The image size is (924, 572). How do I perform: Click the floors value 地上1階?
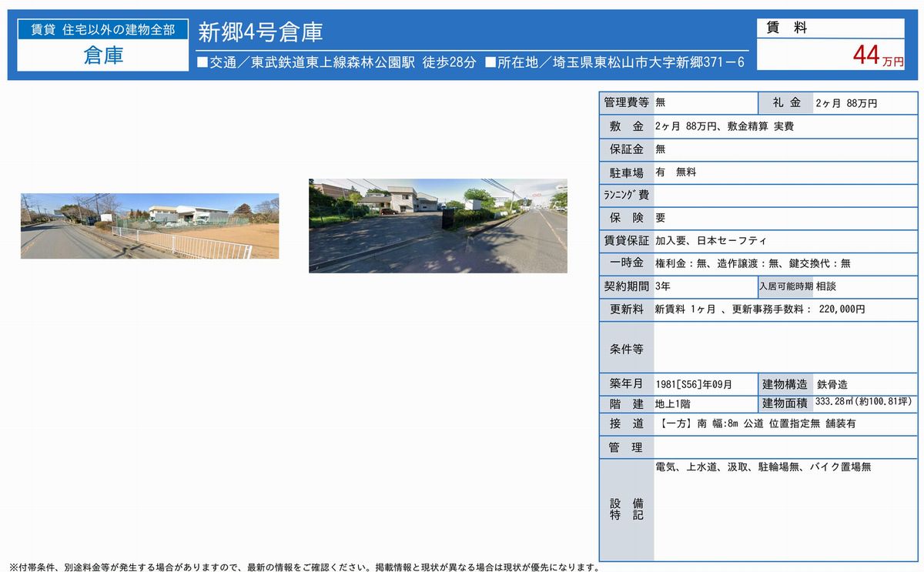(x=675, y=404)
